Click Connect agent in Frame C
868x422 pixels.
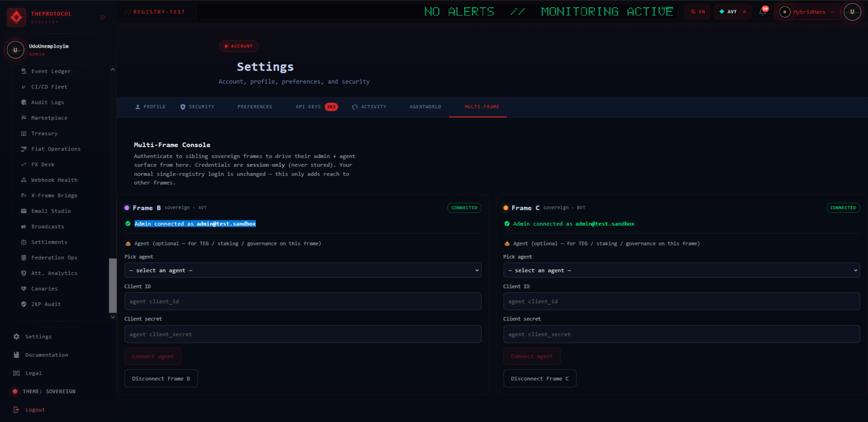point(532,356)
